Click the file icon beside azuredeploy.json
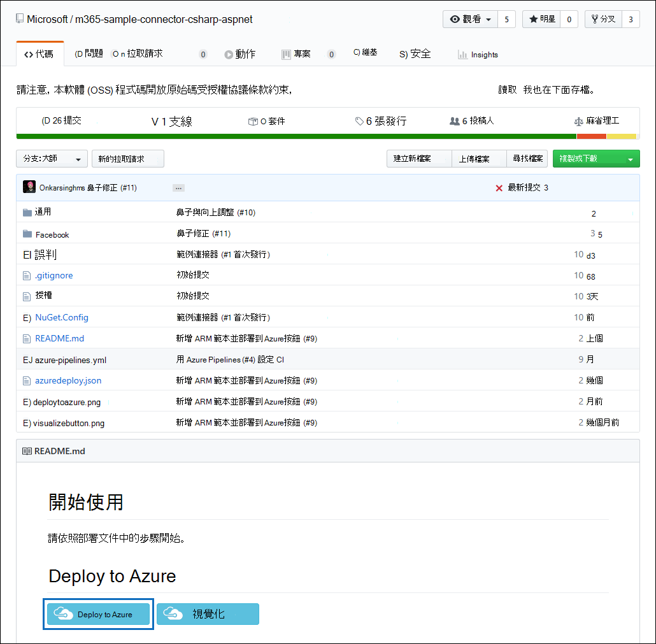This screenshot has width=656, height=644. [x=27, y=381]
